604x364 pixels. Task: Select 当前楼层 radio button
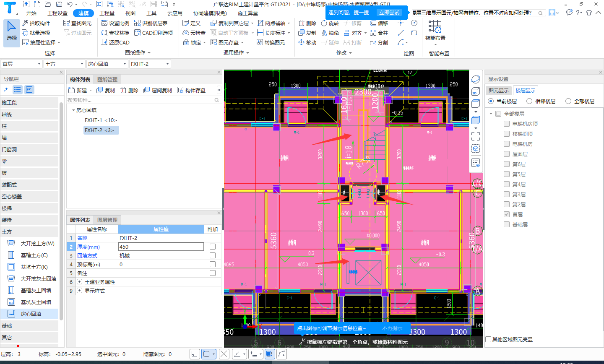pos(491,101)
